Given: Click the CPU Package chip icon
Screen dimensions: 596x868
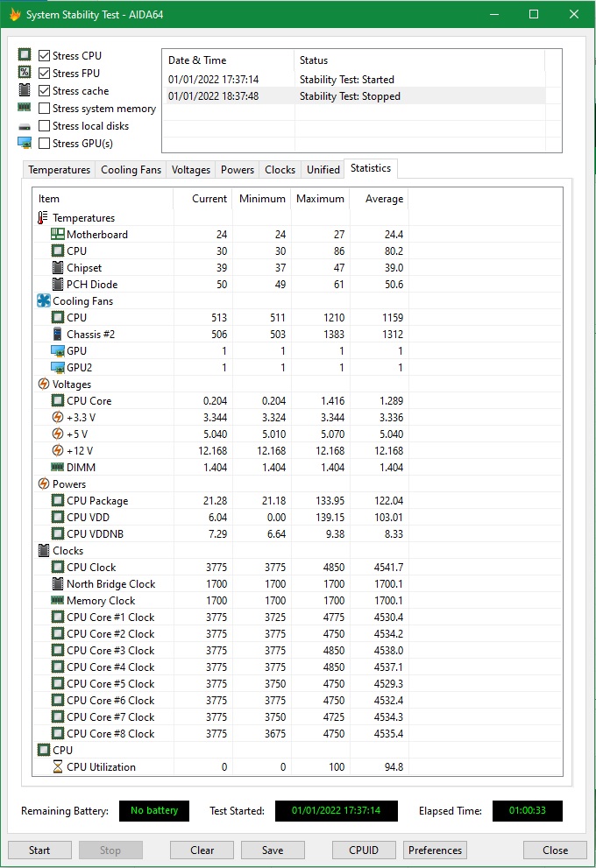Looking at the screenshot, I should pos(58,500).
